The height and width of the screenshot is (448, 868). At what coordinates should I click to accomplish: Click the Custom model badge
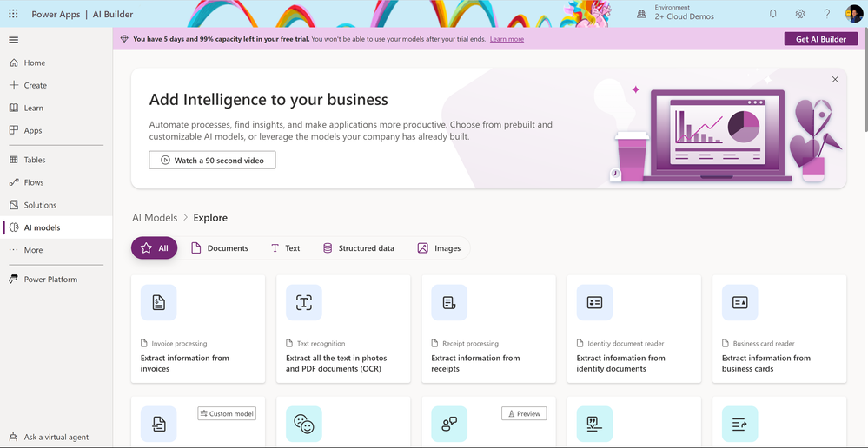click(227, 414)
